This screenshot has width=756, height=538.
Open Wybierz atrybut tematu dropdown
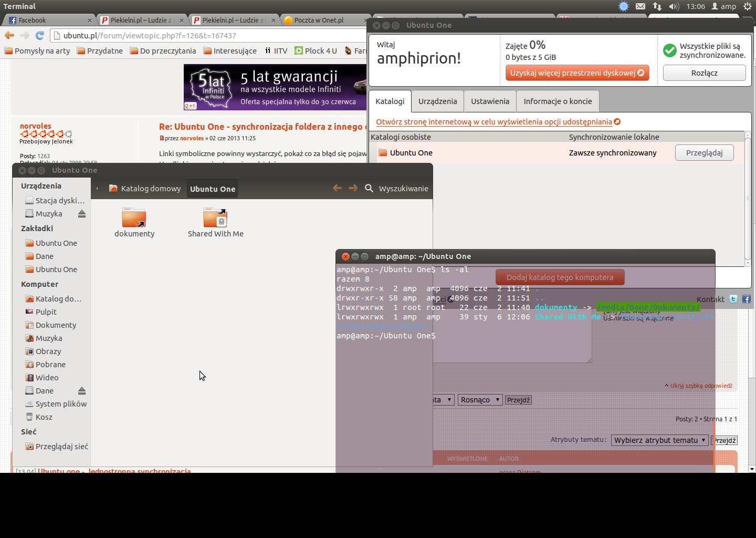(x=659, y=440)
